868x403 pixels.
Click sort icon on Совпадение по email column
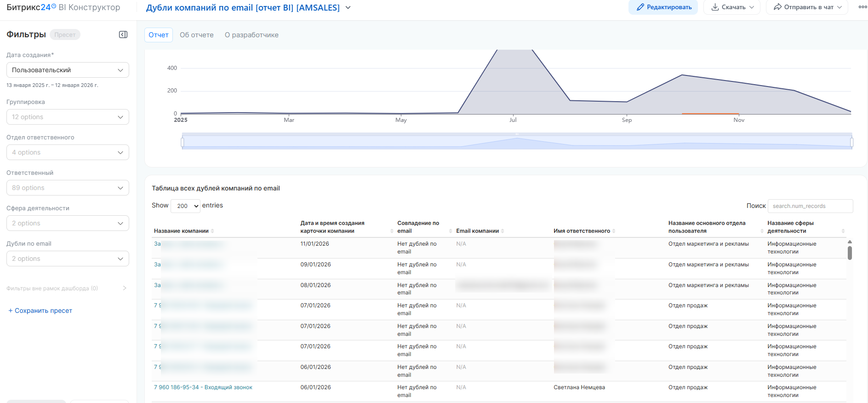tap(451, 231)
